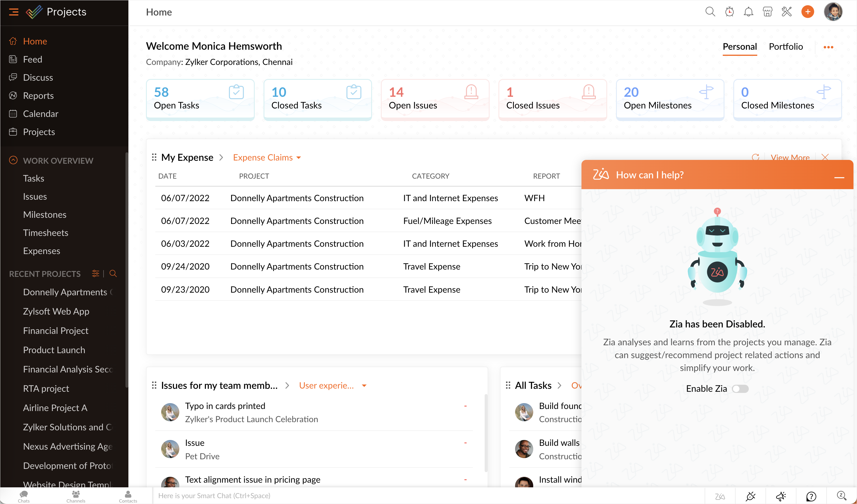Viewport: 857px width, 504px height.
Task: Open the setup tools icon
Action: tap(786, 12)
